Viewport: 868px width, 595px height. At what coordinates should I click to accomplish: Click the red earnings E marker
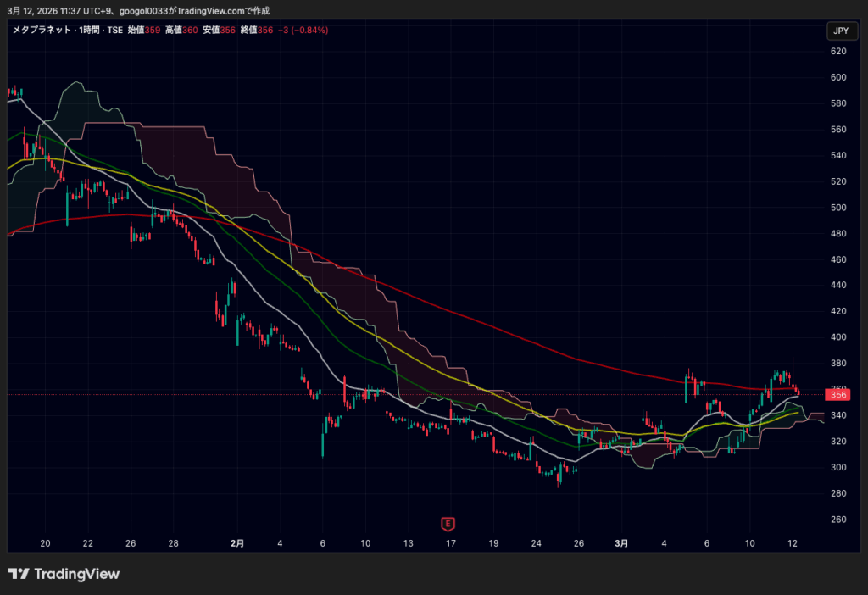pyautogui.click(x=448, y=524)
